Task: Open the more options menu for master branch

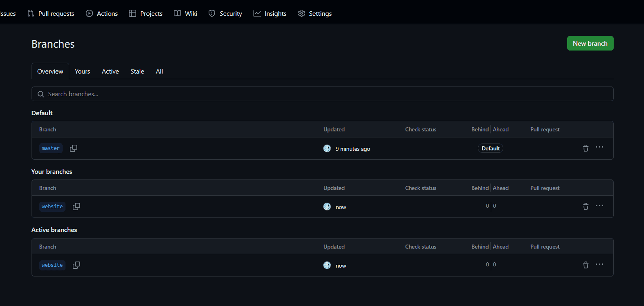Action: click(600, 148)
